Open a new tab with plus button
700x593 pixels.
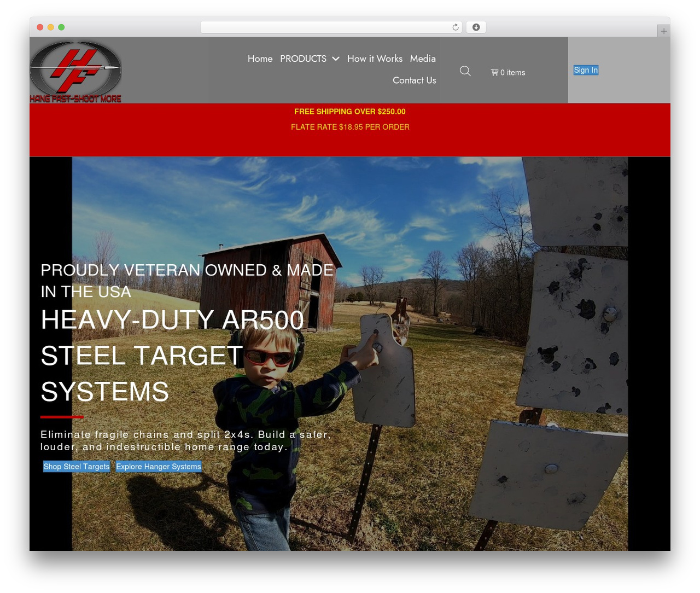(x=663, y=31)
